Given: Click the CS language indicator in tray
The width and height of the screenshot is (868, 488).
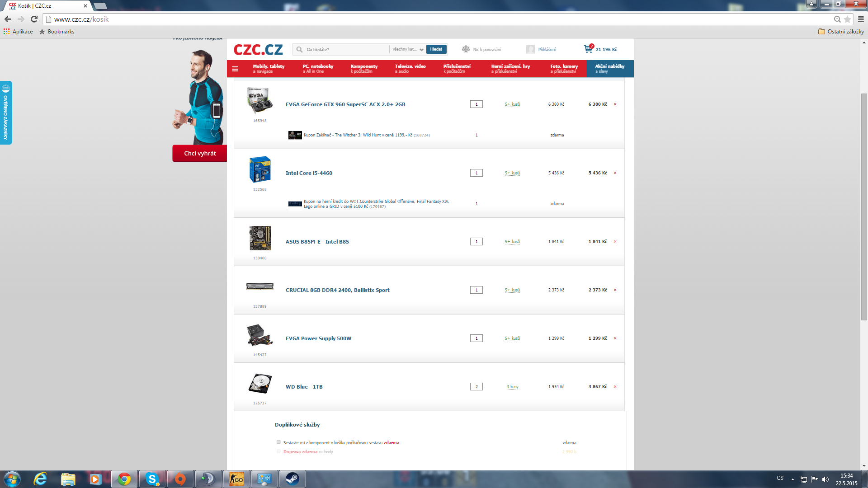Looking at the screenshot, I should point(780,478).
